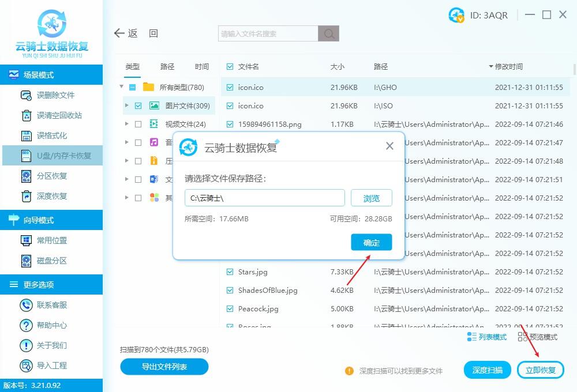This screenshot has height=392, width=577.
Task: Click the save path field C:\云骑士\
Action: (x=265, y=198)
